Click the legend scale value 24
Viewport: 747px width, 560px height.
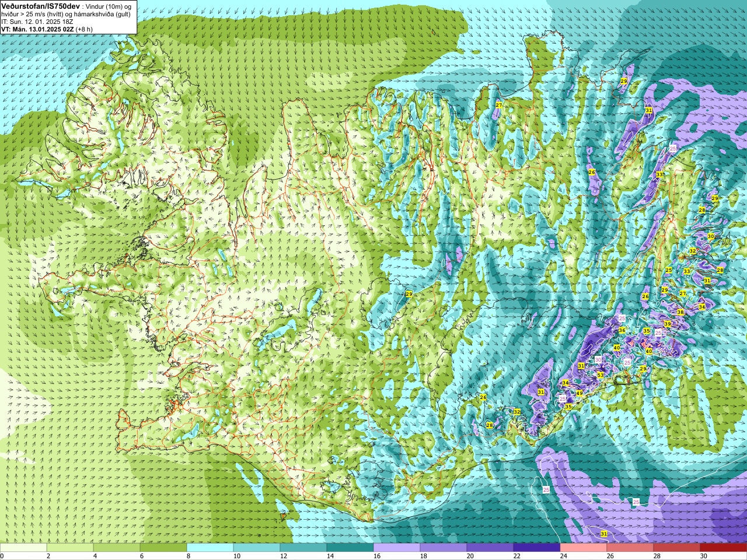coord(564,556)
